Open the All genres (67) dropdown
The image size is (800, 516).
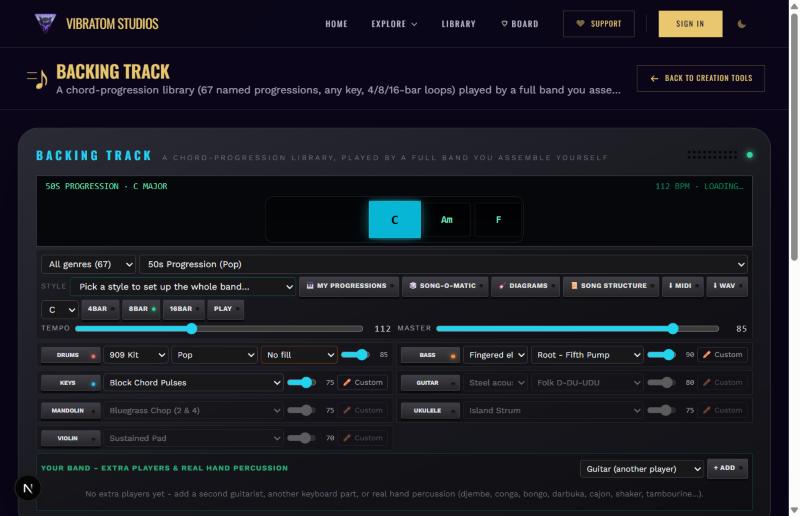tap(88, 264)
